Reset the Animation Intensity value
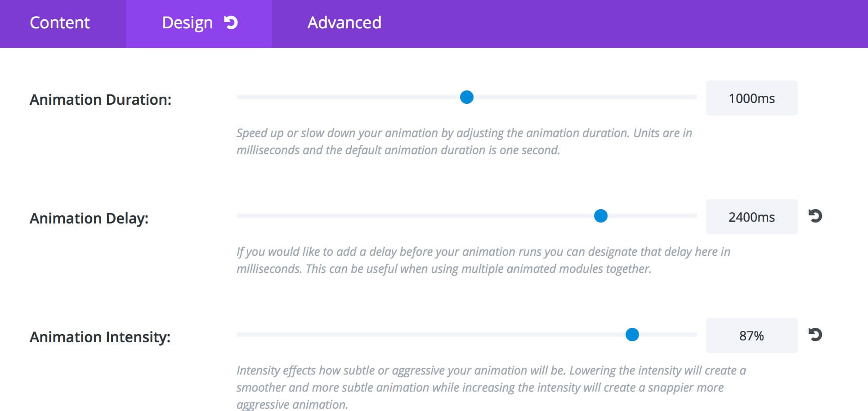Viewport: 868px width, 411px height. pyautogui.click(x=815, y=335)
